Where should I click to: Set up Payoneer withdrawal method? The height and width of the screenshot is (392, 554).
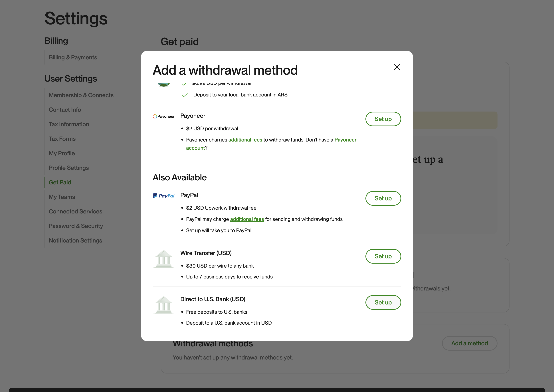(x=383, y=119)
